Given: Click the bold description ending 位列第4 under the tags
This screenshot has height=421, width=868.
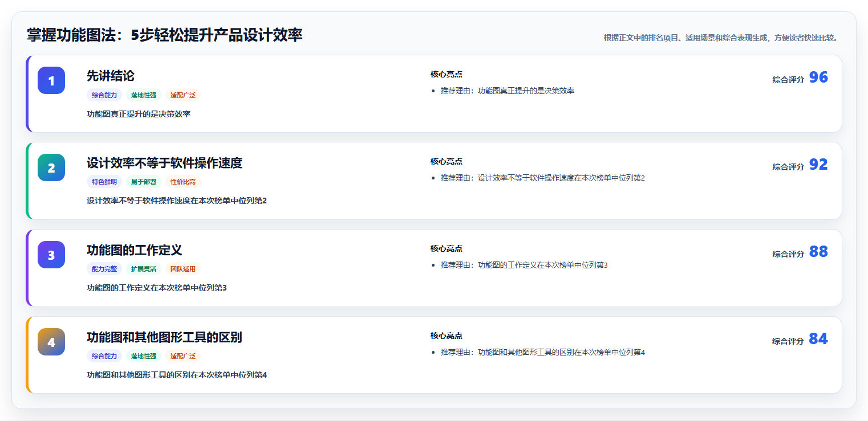Looking at the screenshot, I should (x=177, y=375).
